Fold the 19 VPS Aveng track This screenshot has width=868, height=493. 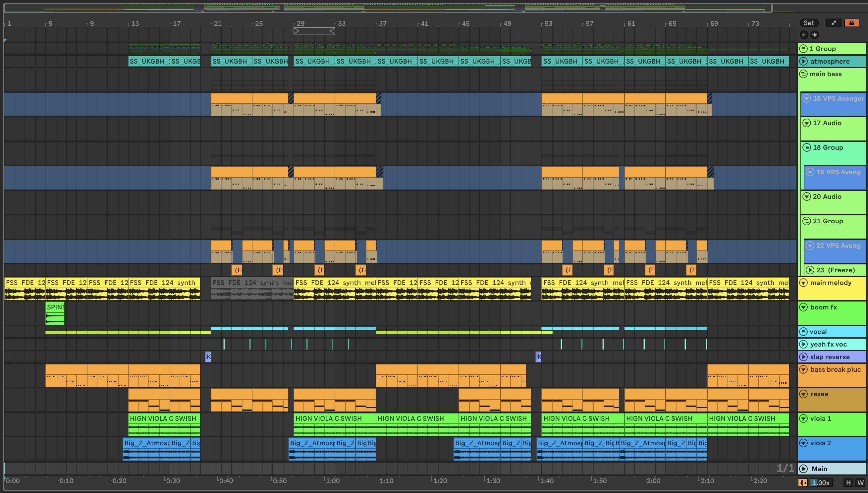tap(810, 172)
